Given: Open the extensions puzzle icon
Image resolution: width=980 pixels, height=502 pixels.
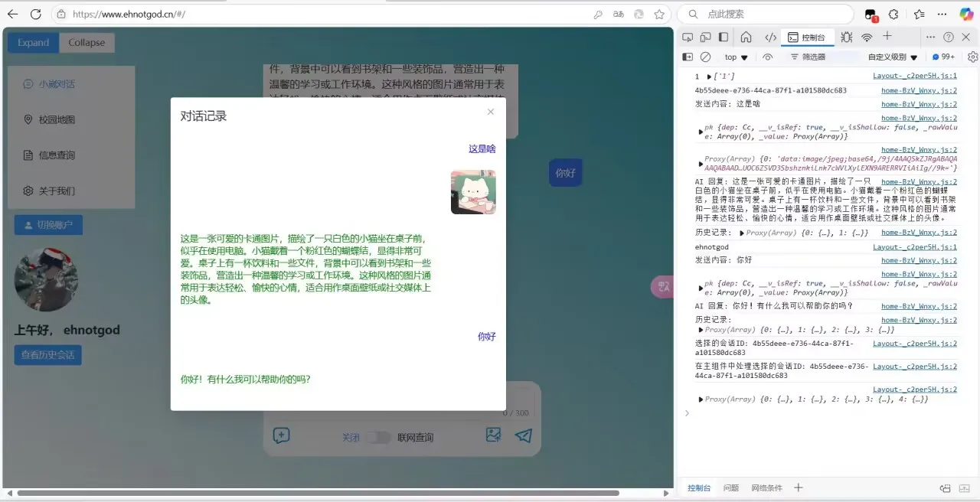Looking at the screenshot, I should click(893, 15).
